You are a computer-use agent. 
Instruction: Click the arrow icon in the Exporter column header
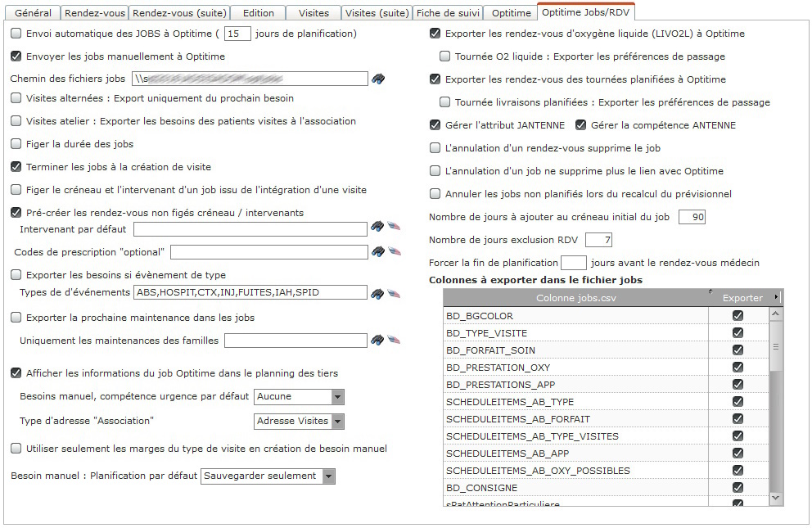pyautogui.click(x=776, y=296)
